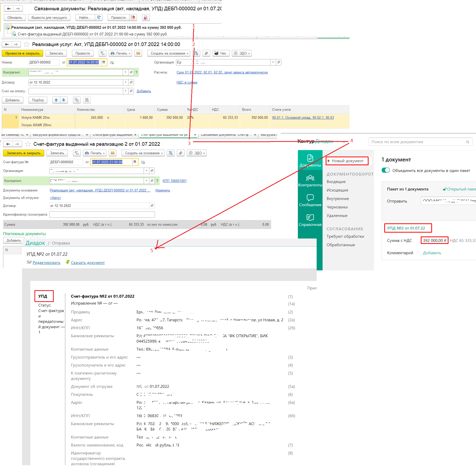Screen dimensions: 476x467
Task: Switch to Выгрузка формата820 средств tab
Action: [58, 135]
